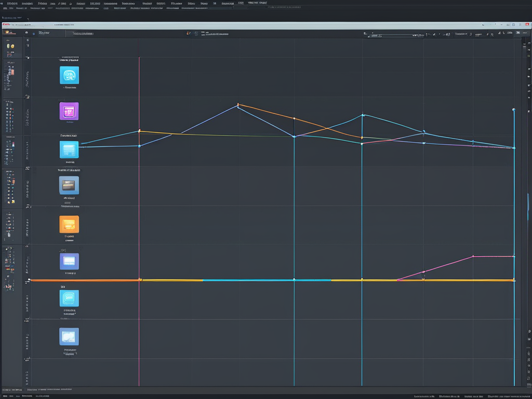The height and width of the screenshot is (399, 532).
Task: Click the highlighted tab in the top menu row
Action: (254, 3)
